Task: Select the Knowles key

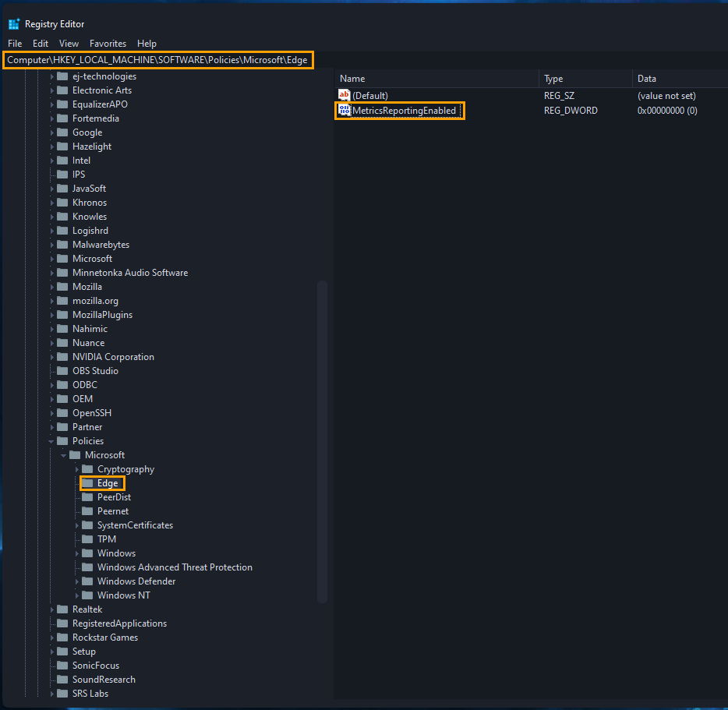Action: tap(89, 217)
